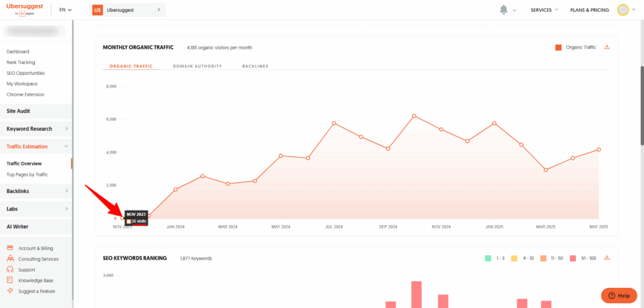Switch to the Domain Authority tab

[x=197, y=66]
